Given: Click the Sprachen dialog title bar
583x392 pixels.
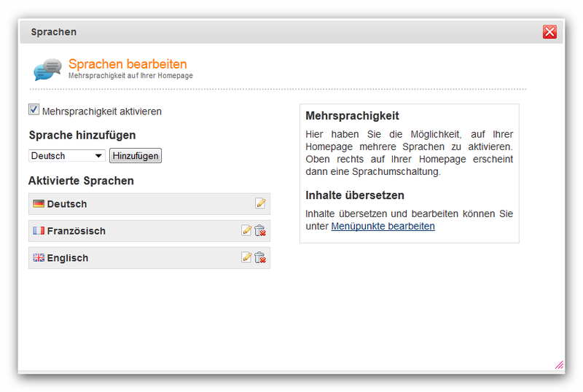Looking at the screenshot, I should 281,32.
